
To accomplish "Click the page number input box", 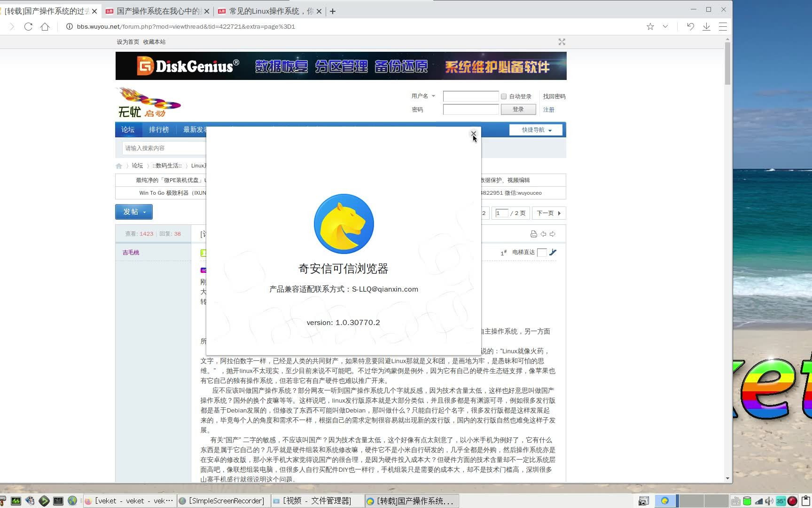I will click(x=501, y=213).
